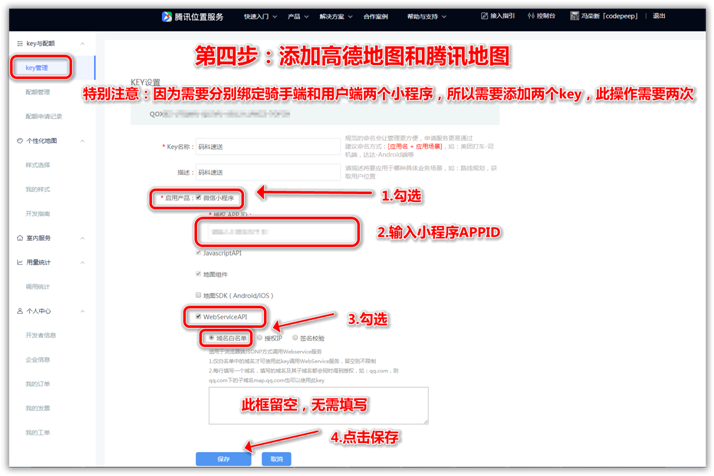
Task: Open 企业信息 in the sidebar
Action: pyautogui.click(x=38, y=360)
